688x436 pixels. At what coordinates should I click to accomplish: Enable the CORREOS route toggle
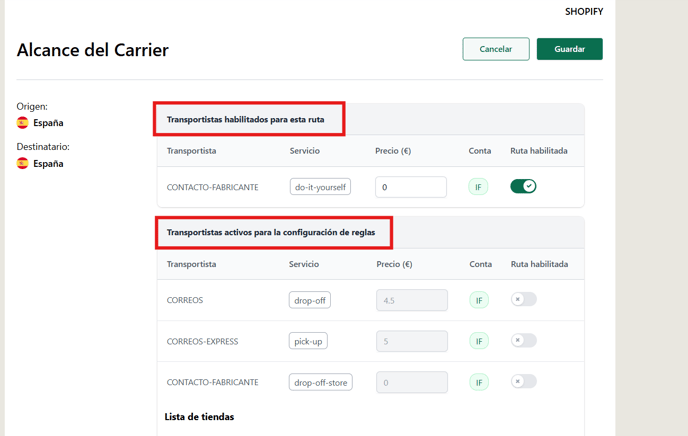[x=523, y=300]
